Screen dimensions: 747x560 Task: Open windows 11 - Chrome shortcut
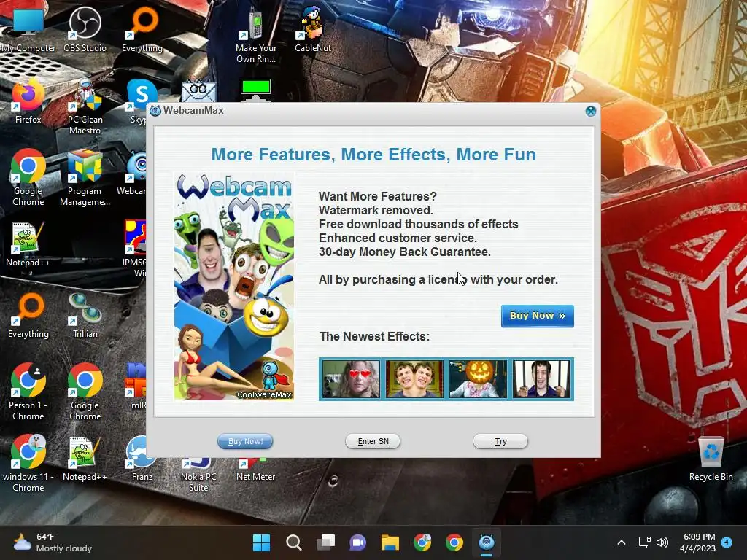tap(28, 463)
